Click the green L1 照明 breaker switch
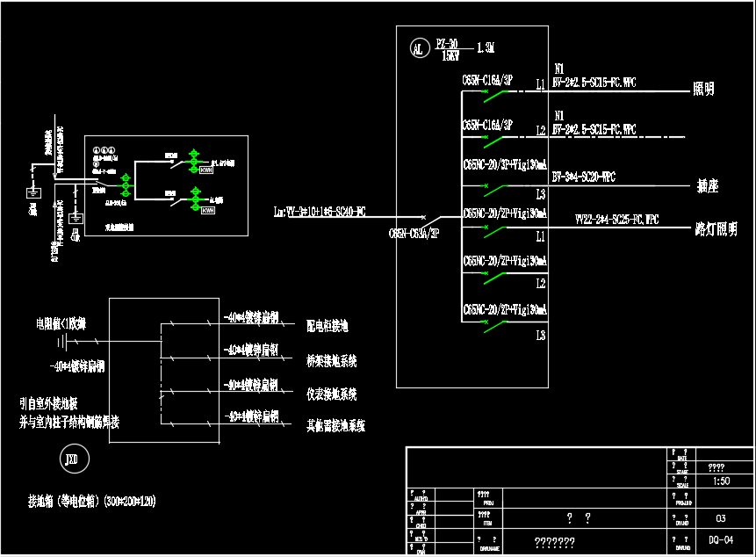Screen dimensions: 756x557 tap(493, 96)
